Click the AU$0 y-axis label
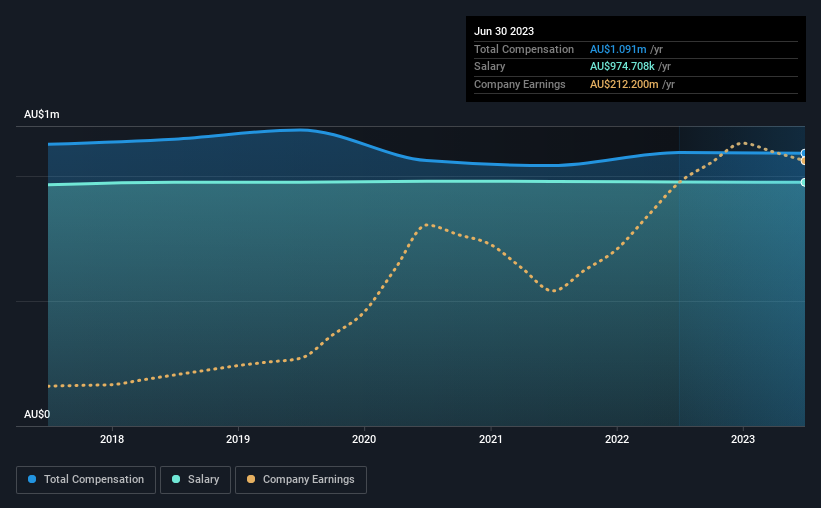821x508 pixels. coord(37,414)
